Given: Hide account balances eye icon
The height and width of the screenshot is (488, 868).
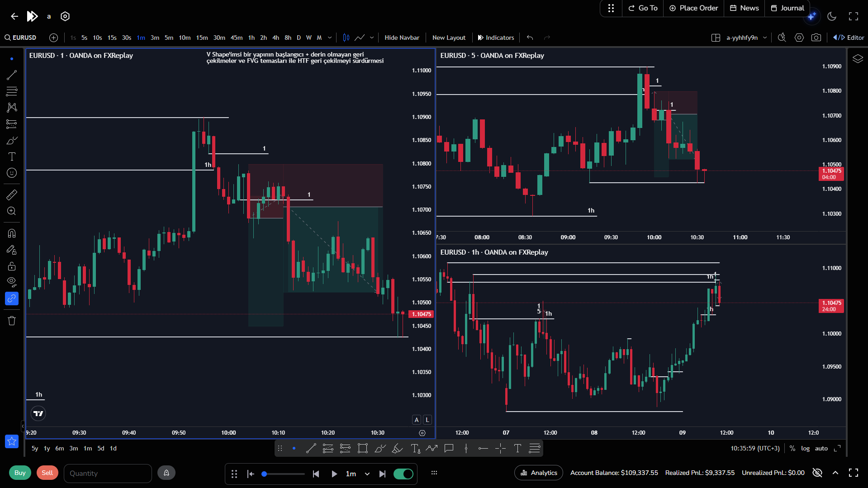Looking at the screenshot, I should [817, 473].
